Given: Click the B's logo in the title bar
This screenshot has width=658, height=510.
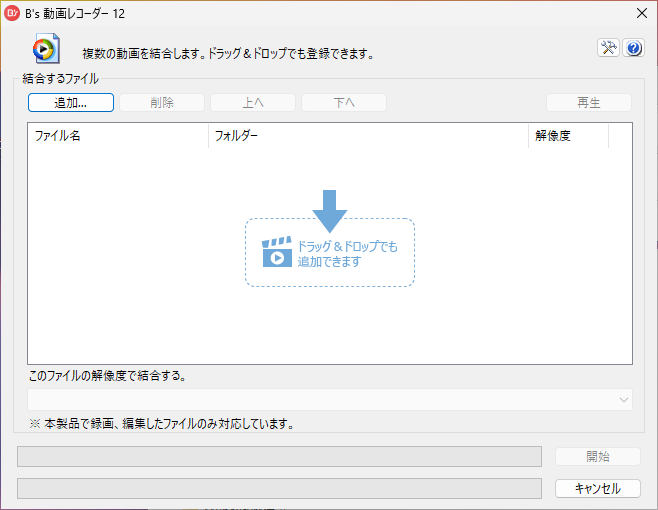Looking at the screenshot, I should pyautogui.click(x=13, y=13).
